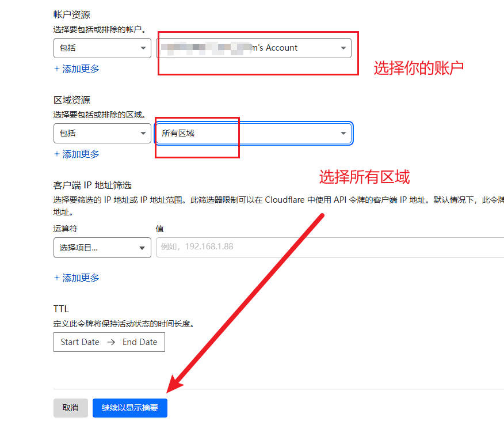
Task: Open the 包括 dropdown under 区域资源
Action: (101, 134)
